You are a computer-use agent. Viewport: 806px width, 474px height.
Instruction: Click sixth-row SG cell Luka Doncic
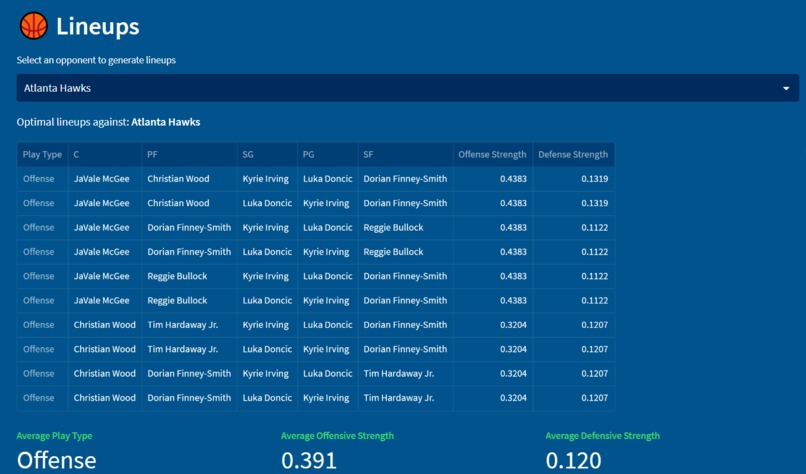tap(267, 300)
